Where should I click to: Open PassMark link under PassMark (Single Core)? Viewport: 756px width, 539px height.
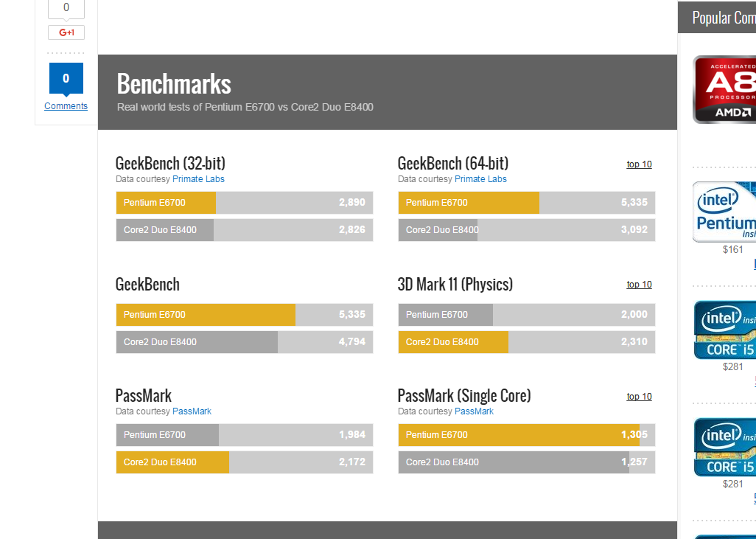click(x=474, y=411)
